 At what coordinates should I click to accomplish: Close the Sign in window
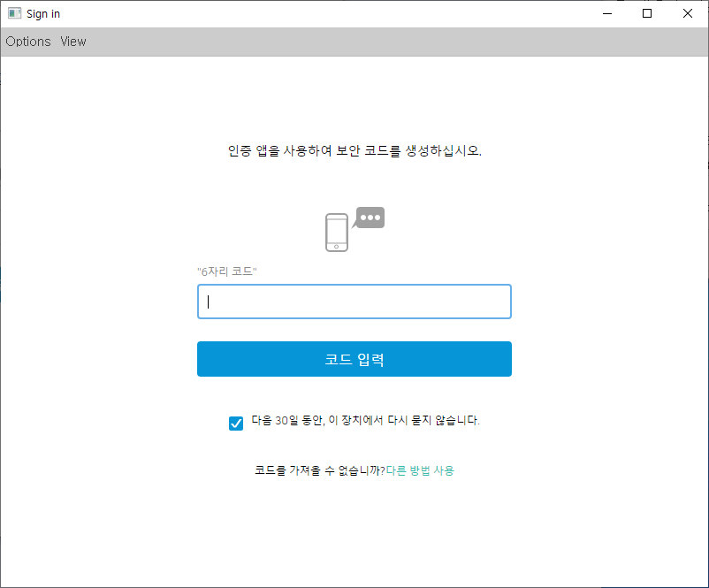pos(687,13)
